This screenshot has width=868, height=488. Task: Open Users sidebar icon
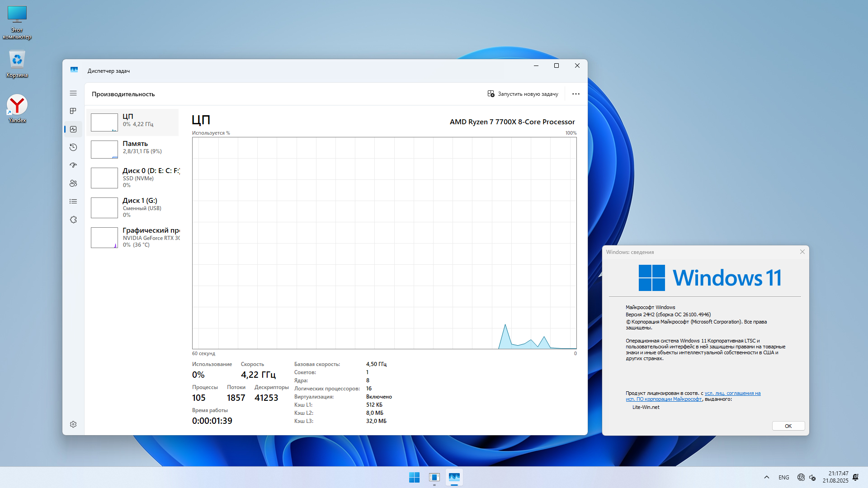73,183
